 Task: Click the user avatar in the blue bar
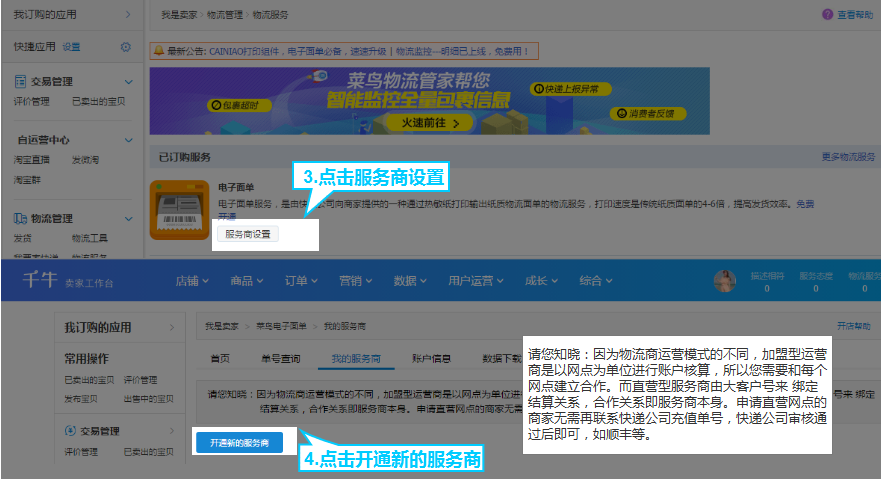(x=724, y=280)
